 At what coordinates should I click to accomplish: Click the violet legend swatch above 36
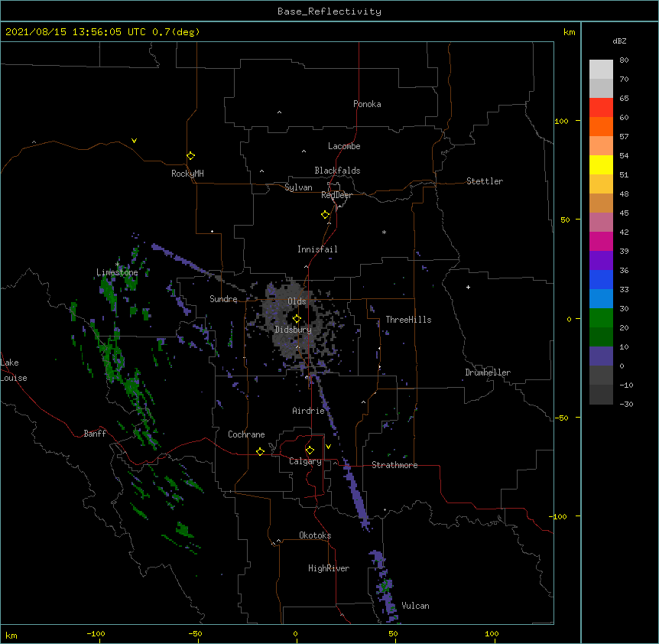pos(601,261)
